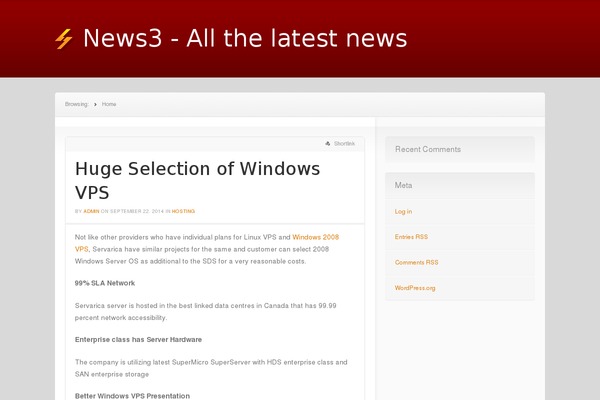Viewport: 600px width, 400px height.
Task: Click the lightning bolt site logo
Action: point(64,39)
